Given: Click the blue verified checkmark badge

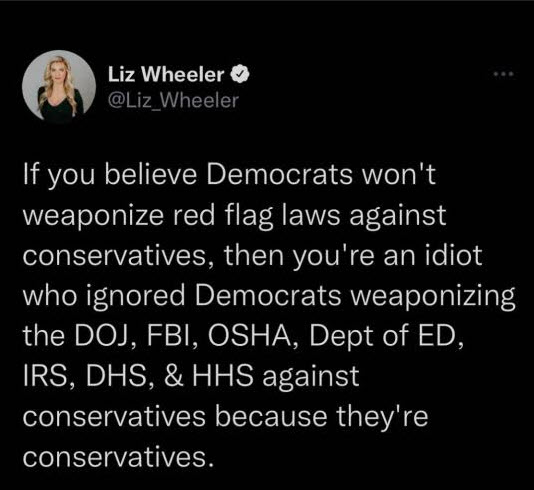Looking at the screenshot, I should (240, 74).
